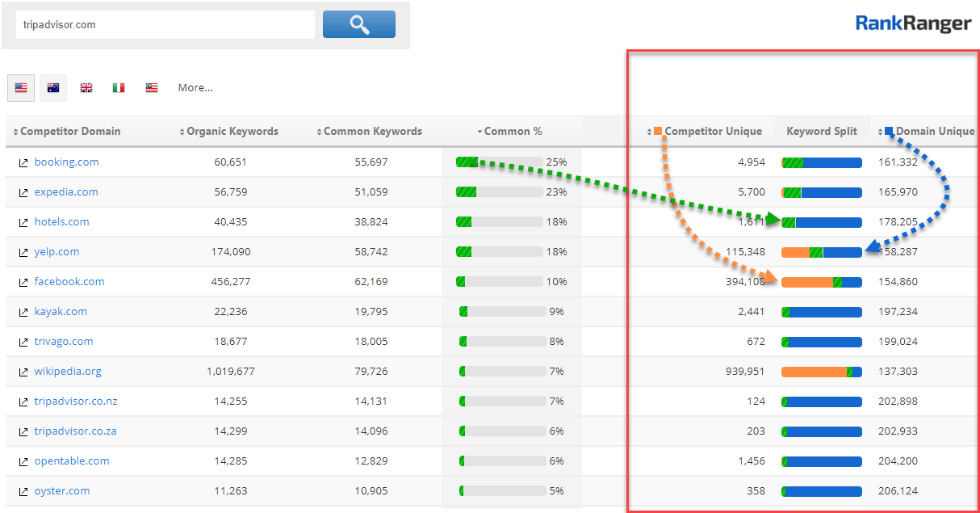Select the United States flag

[21, 88]
